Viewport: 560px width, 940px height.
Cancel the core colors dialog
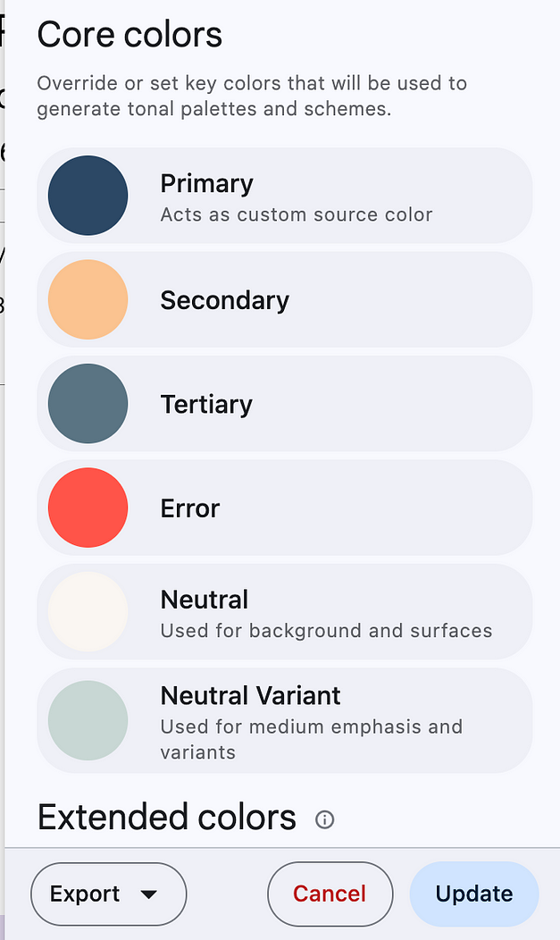click(330, 894)
